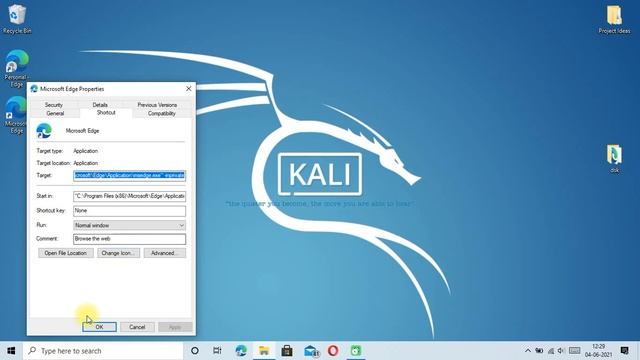Click the battery status tray icon
The image size is (640, 360).
[x=539, y=351]
